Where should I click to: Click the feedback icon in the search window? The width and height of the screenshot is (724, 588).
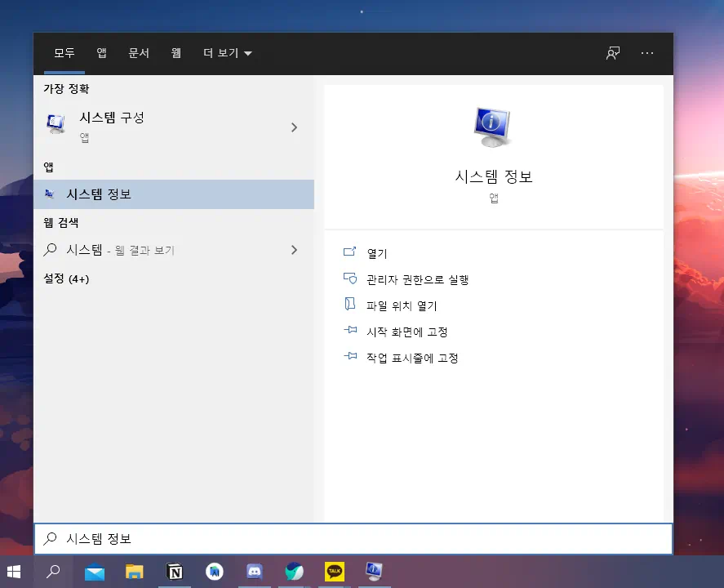(x=612, y=52)
